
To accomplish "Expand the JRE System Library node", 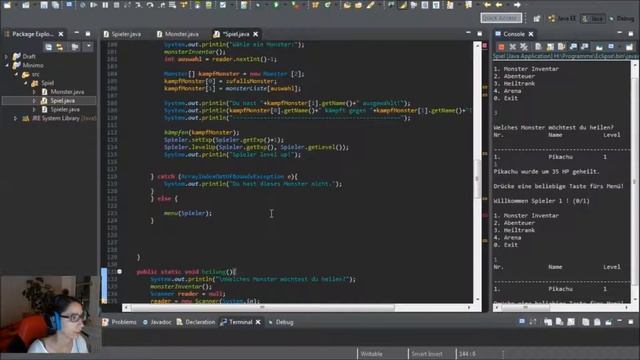I will 16,118.
